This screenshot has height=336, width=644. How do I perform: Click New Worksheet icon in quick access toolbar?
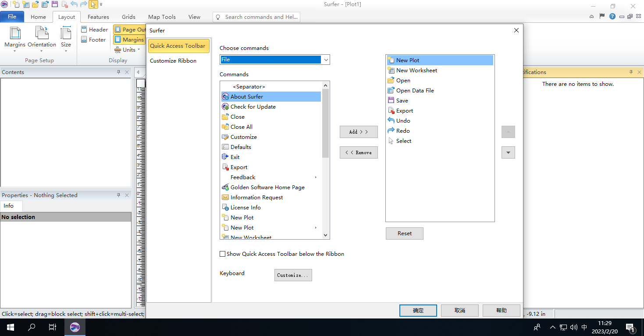[x=26, y=5]
